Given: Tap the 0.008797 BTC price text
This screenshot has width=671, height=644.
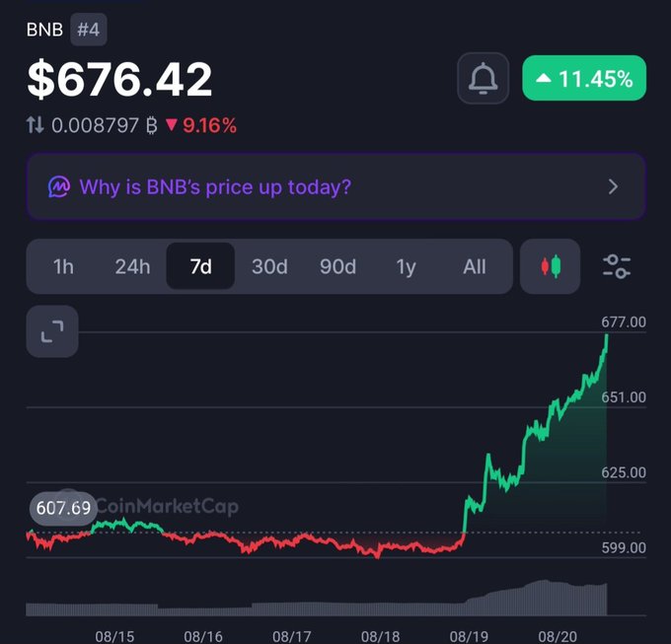Looking at the screenshot, I should [x=105, y=125].
